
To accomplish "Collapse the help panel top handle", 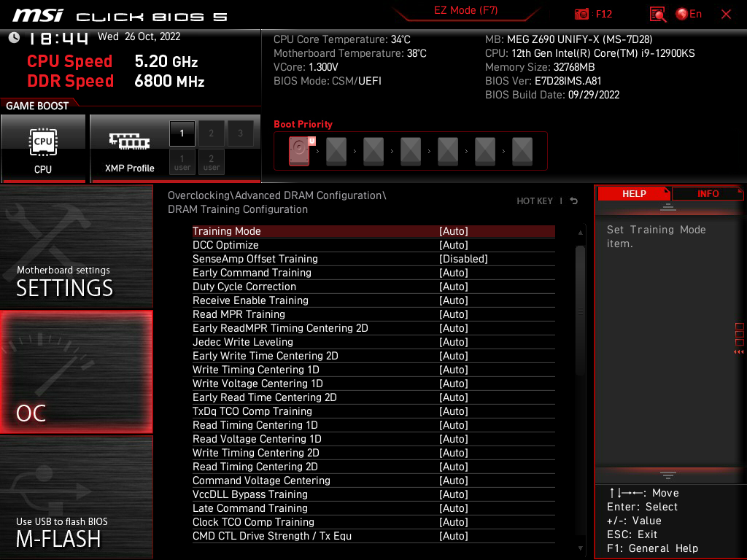I will [x=668, y=207].
